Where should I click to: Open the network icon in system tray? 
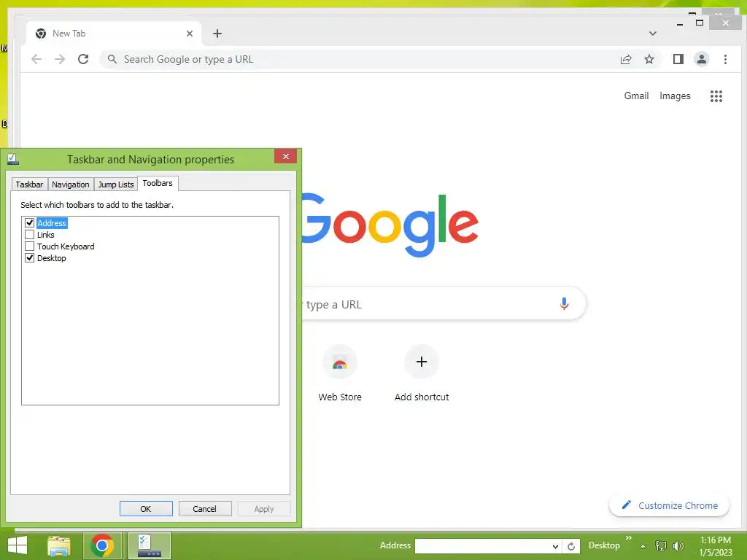pos(661,545)
